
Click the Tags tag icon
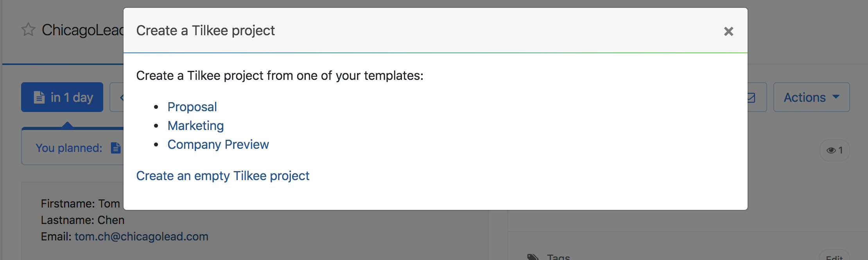click(533, 257)
